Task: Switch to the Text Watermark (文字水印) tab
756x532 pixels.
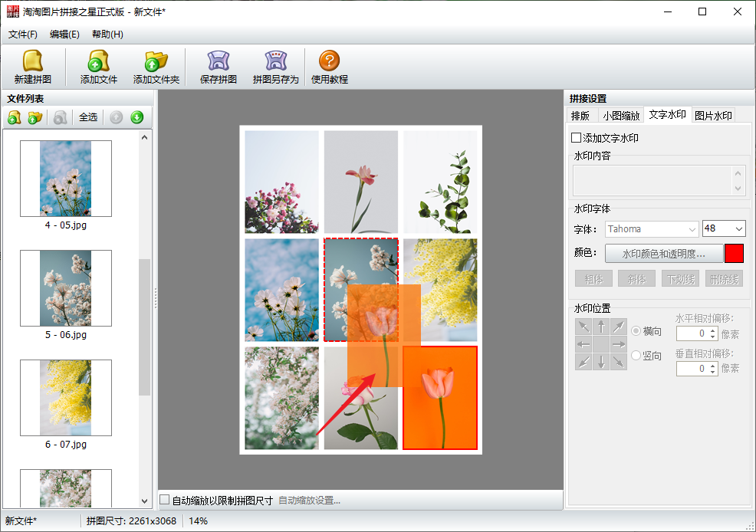Action: click(x=667, y=114)
